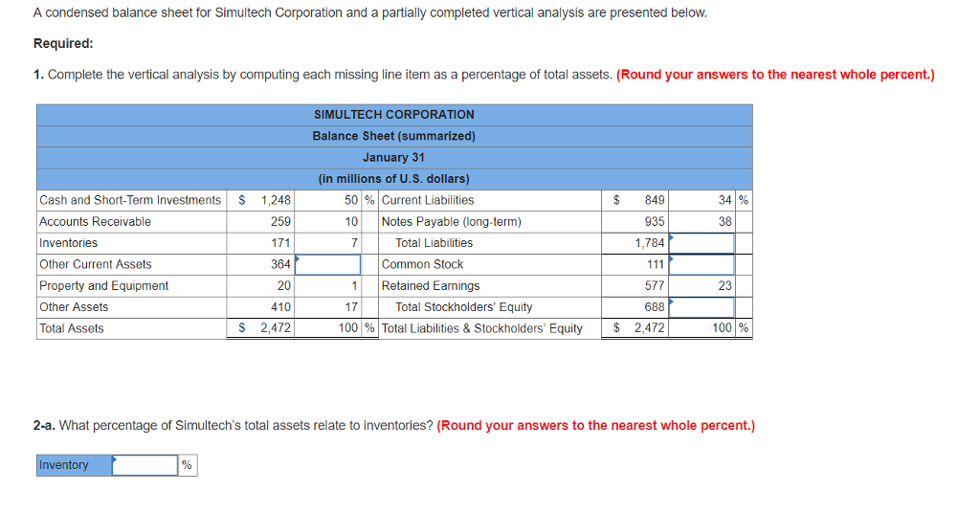Click the 'Balance Sheet (summarized)' header
Image resolution: width=980 pixels, height=514 pixels.
coord(394,136)
